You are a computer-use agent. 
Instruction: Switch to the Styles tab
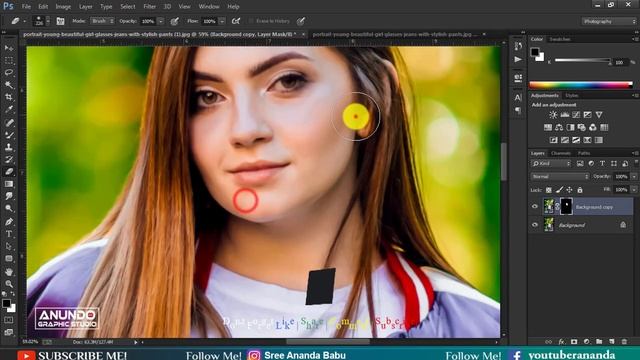coord(571,96)
